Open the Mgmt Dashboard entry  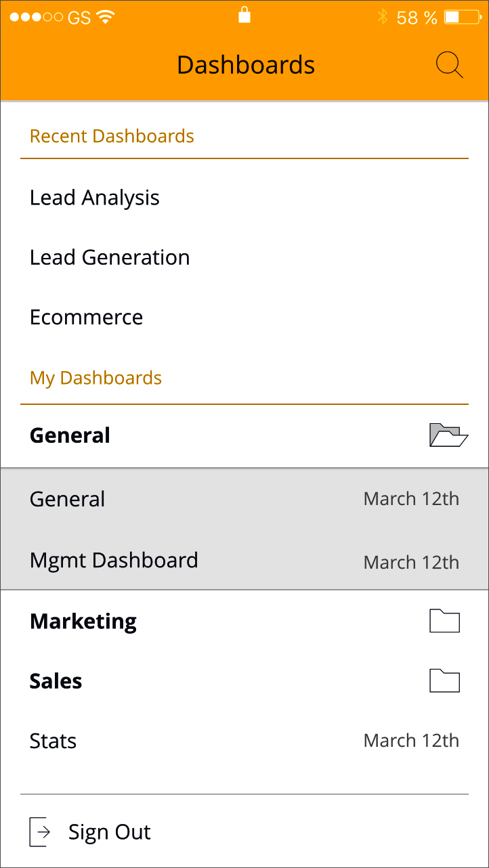pos(114,561)
